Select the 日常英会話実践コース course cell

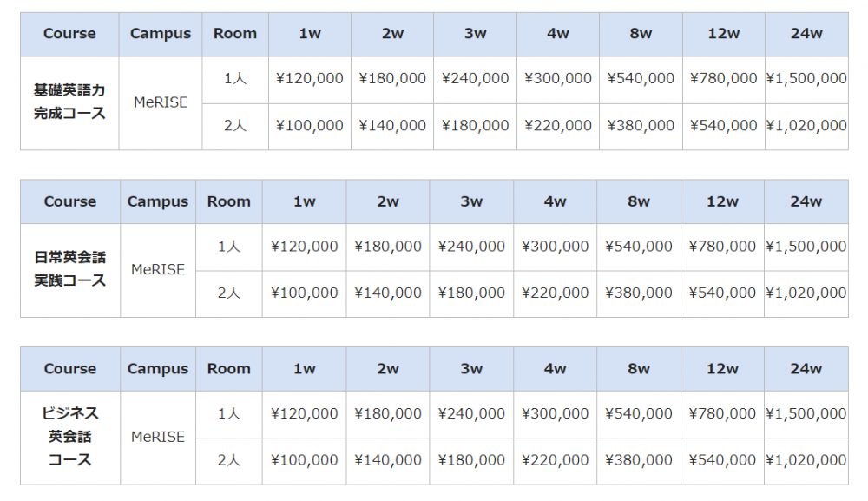click(x=69, y=270)
